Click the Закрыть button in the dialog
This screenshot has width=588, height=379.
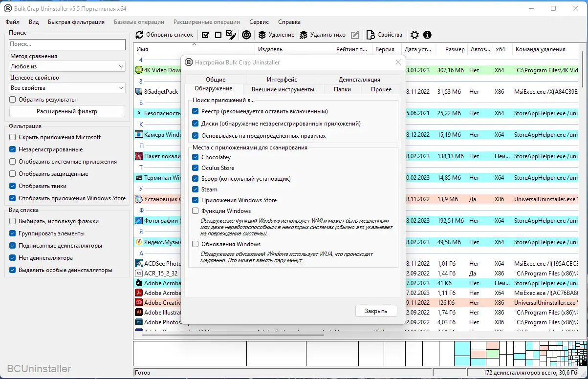coord(376,311)
